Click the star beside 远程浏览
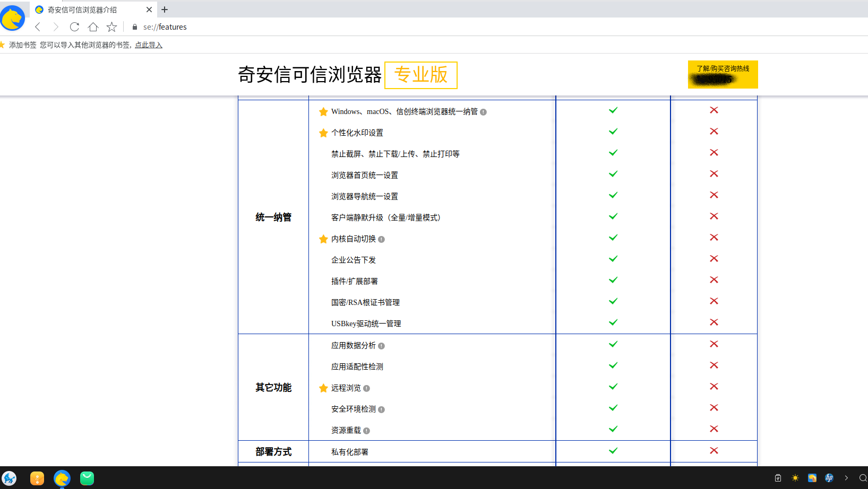Image resolution: width=868 pixels, height=489 pixels. 323,388
